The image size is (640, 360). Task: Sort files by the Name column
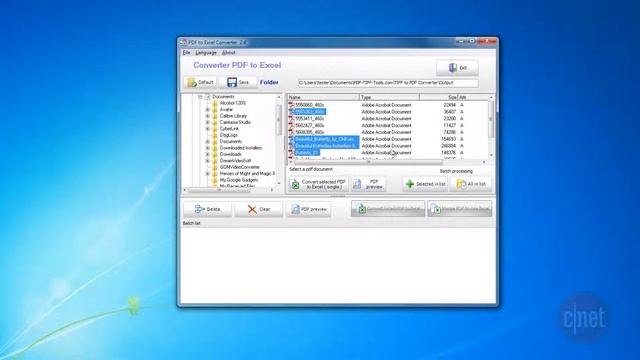point(323,98)
